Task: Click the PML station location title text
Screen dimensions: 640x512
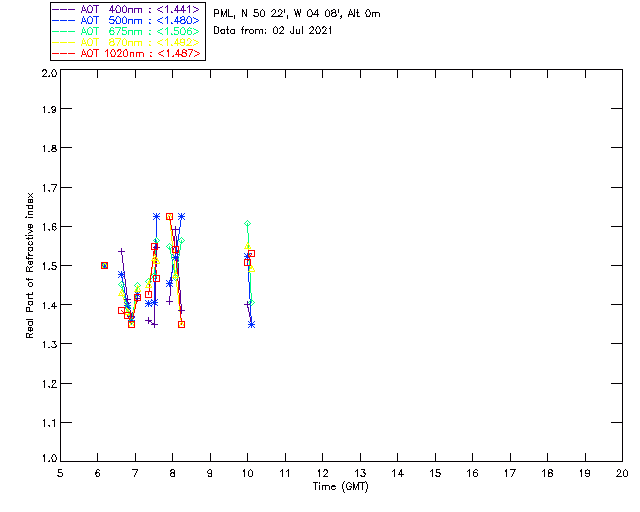Action: (x=297, y=14)
